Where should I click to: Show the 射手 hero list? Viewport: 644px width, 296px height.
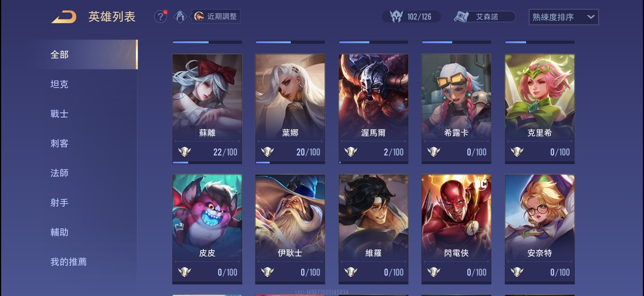tap(59, 203)
